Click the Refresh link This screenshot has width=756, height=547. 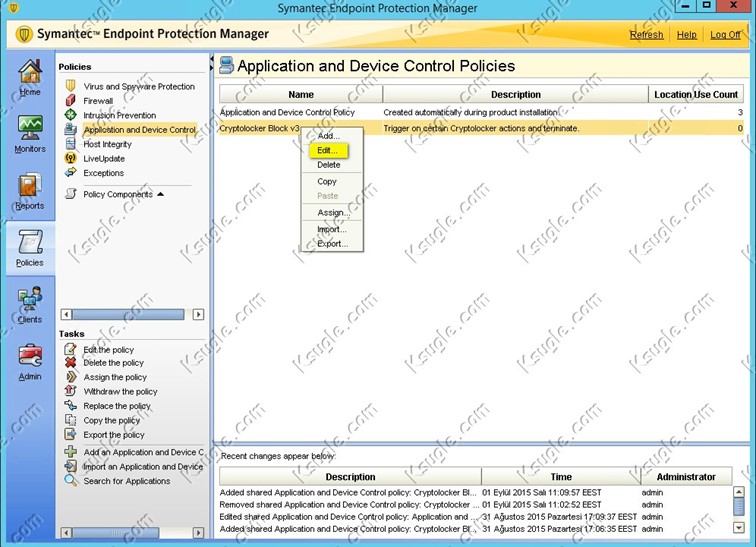point(646,35)
